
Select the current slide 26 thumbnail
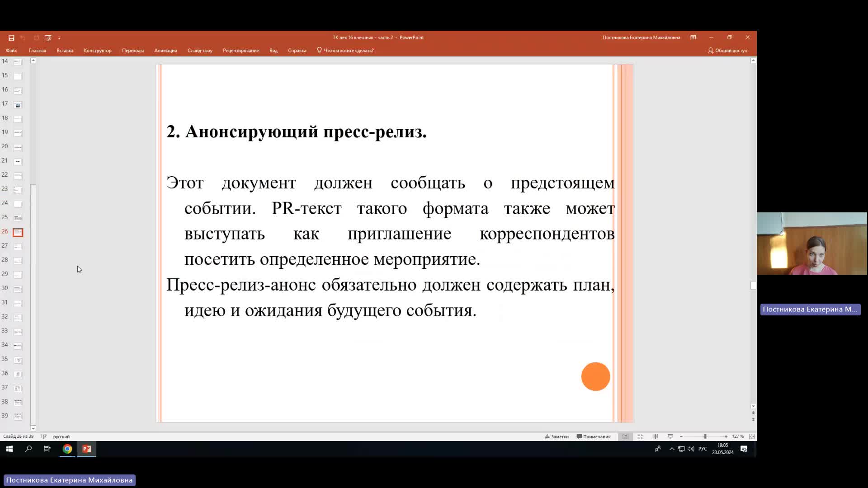(x=18, y=232)
